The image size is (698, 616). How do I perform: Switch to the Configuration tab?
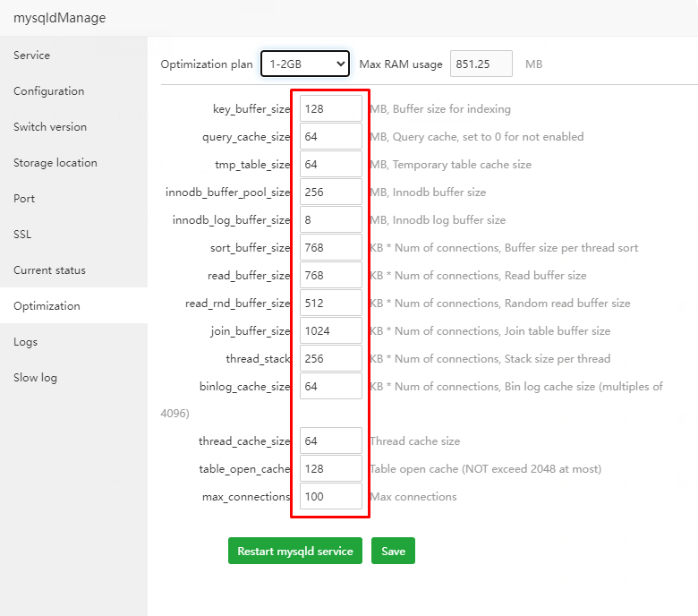point(49,91)
